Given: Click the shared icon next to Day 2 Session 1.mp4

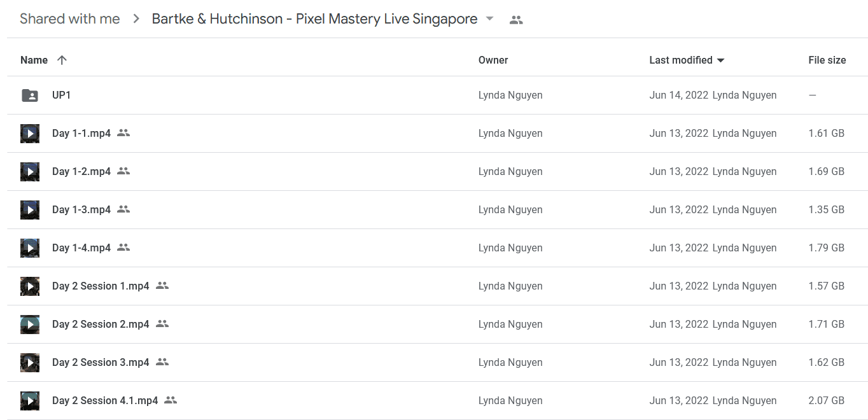Looking at the screenshot, I should click(x=162, y=286).
